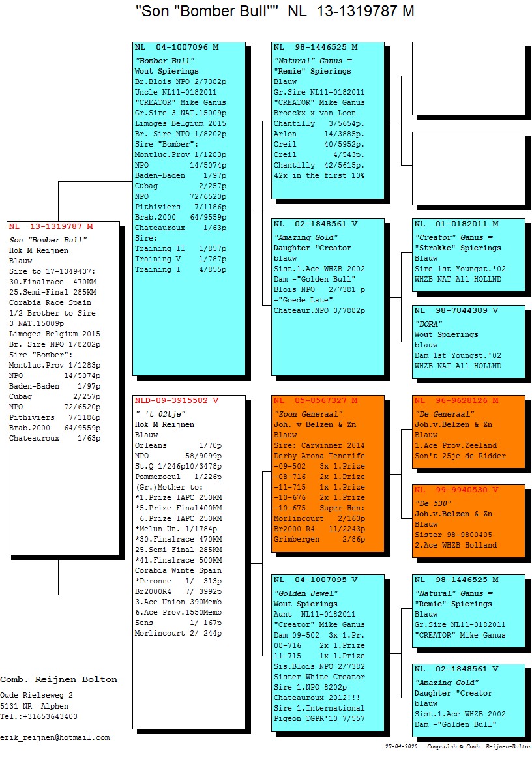Click the "DORA" box NL 98-7044309 V

tap(467, 340)
